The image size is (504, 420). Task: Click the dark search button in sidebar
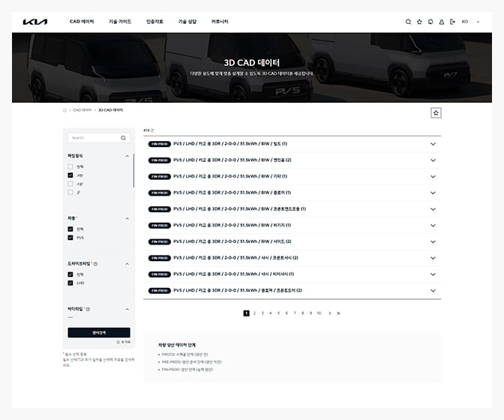(x=99, y=332)
